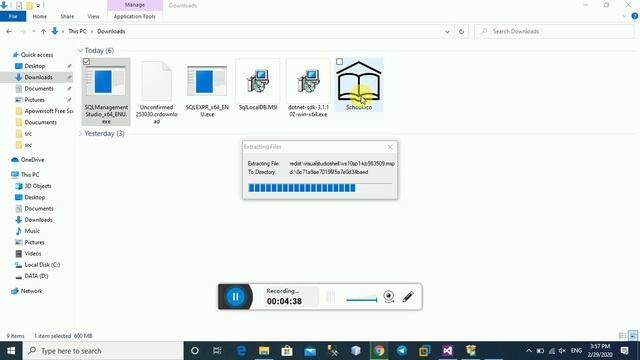
Task: Select OneDrive in the navigation pane
Action: [x=32, y=160]
